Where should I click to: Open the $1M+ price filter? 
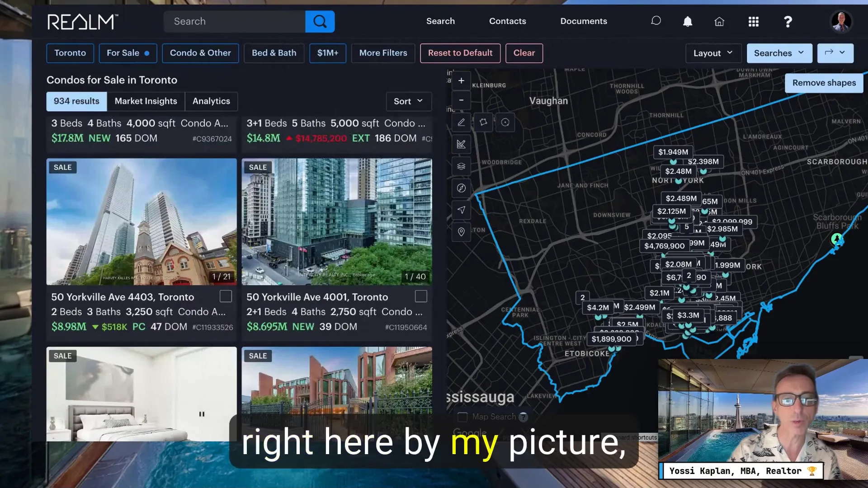[328, 53]
